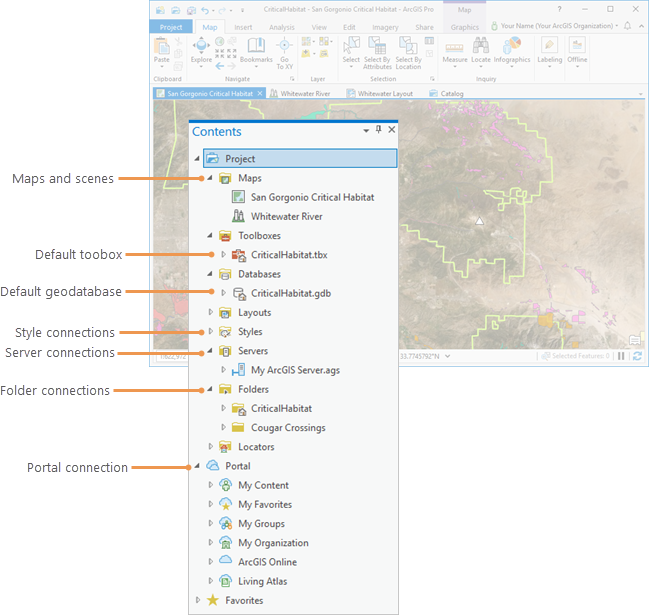Click the Paste icon
This screenshot has height=615, width=649.
tap(161, 46)
